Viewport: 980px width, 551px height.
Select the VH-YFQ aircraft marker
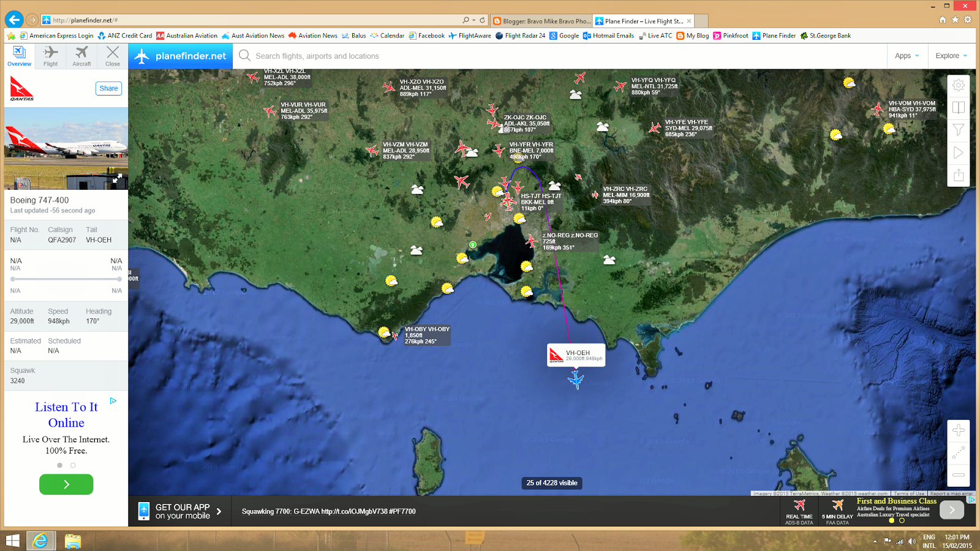tap(620, 86)
